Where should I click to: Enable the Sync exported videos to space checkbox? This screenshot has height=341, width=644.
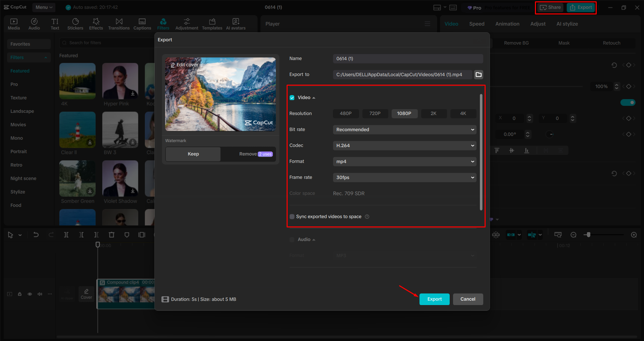292,216
